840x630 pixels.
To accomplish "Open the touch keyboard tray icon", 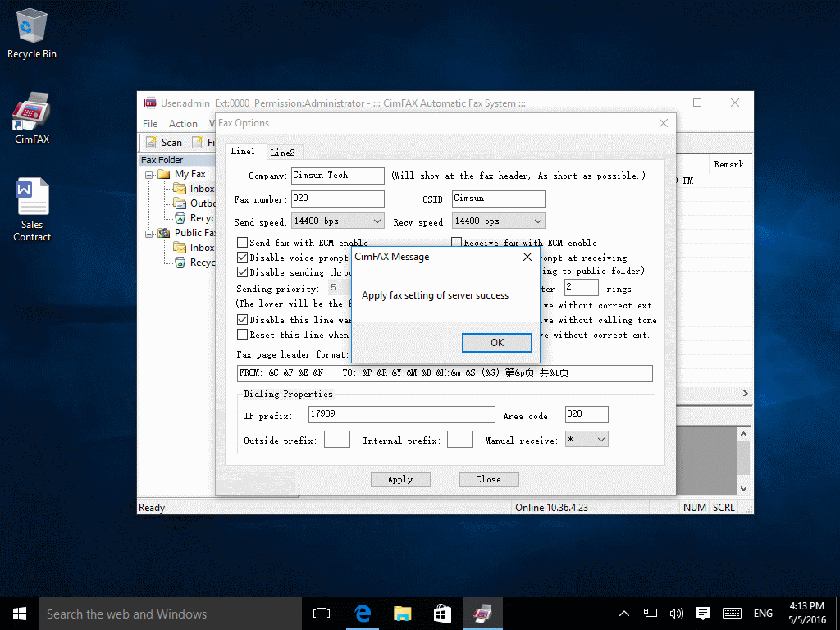I will pos(732,614).
